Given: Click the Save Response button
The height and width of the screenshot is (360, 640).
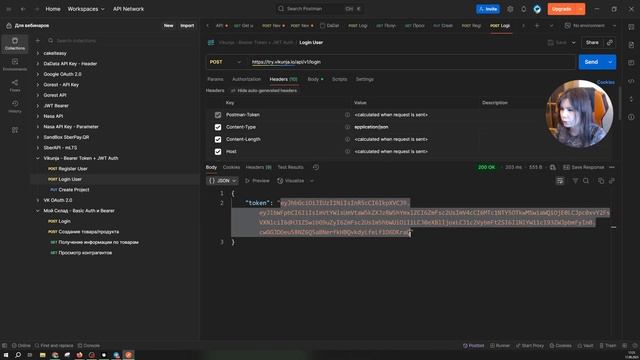Looking at the screenshot, I should (584, 167).
